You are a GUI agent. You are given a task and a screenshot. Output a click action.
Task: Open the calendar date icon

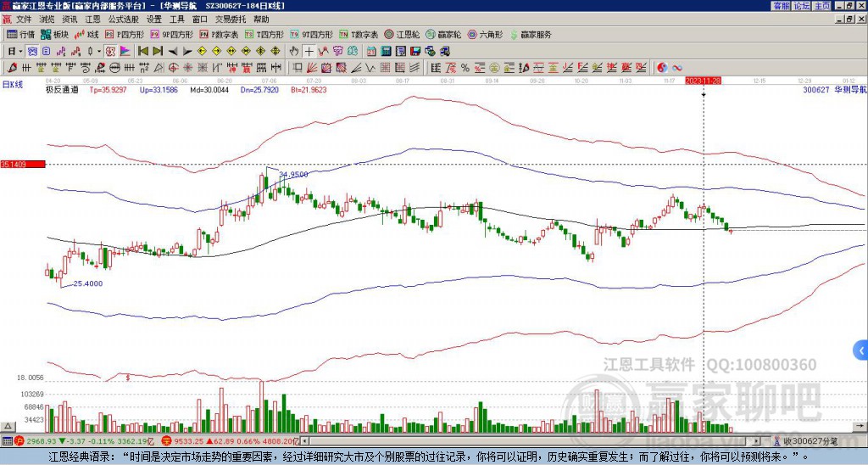(x=371, y=51)
